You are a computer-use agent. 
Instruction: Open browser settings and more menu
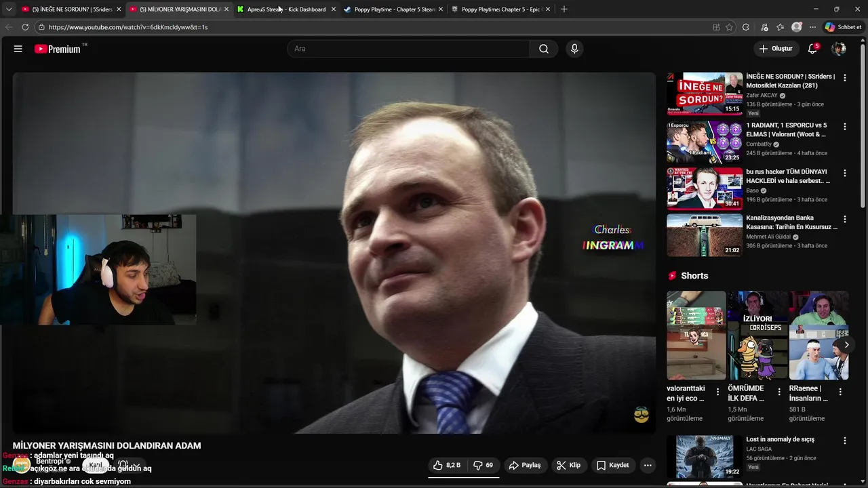pos(812,27)
